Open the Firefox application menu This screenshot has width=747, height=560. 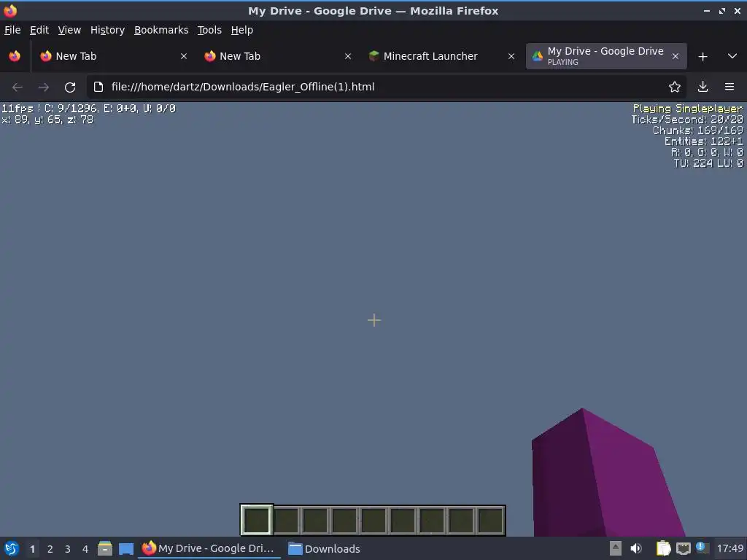click(729, 87)
